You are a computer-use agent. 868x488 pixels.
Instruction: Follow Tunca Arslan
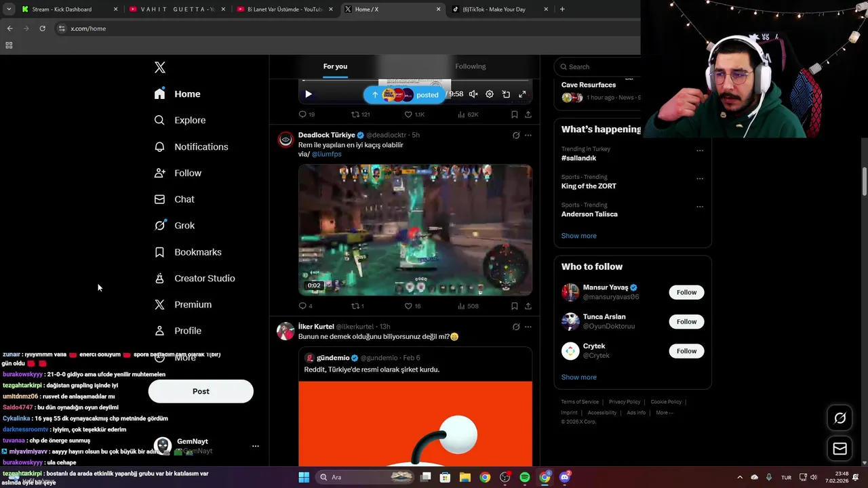tap(686, 321)
